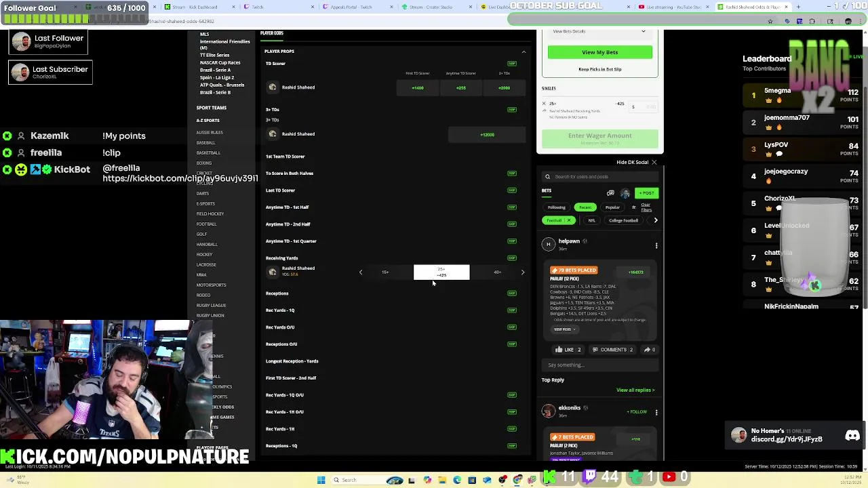Select the 40+ receiving yards option
Viewport: 868px width, 488px height.
(498, 272)
